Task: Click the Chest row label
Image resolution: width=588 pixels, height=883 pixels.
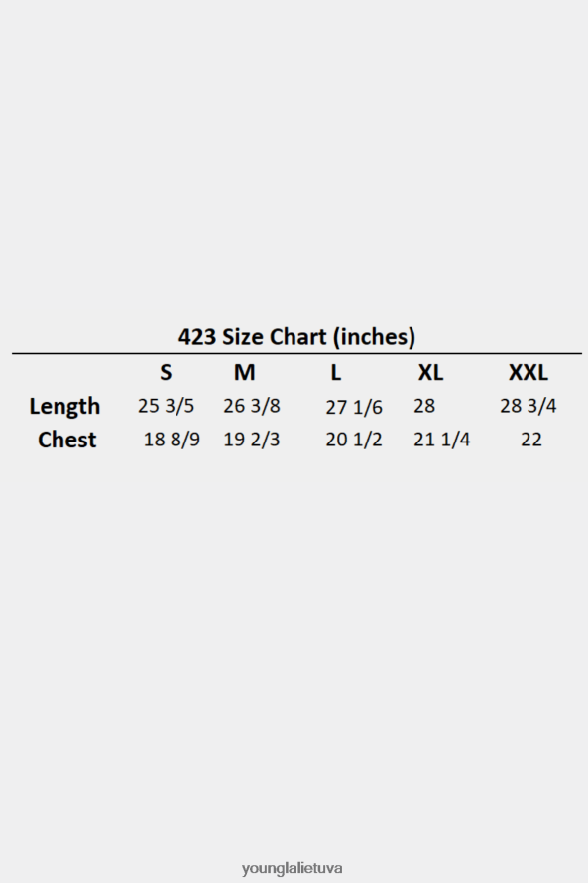Action: pyautogui.click(x=67, y=440)
